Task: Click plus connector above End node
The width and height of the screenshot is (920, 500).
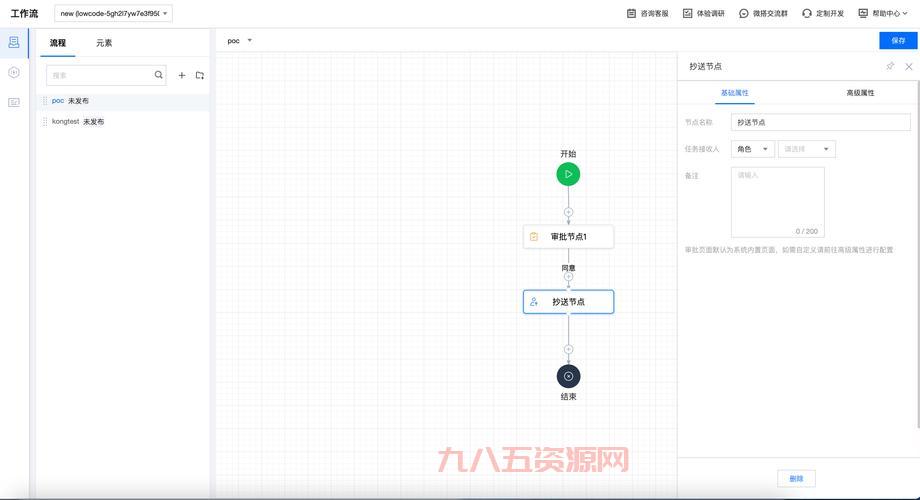Action: pyautogui.click(x=568, y=349)
